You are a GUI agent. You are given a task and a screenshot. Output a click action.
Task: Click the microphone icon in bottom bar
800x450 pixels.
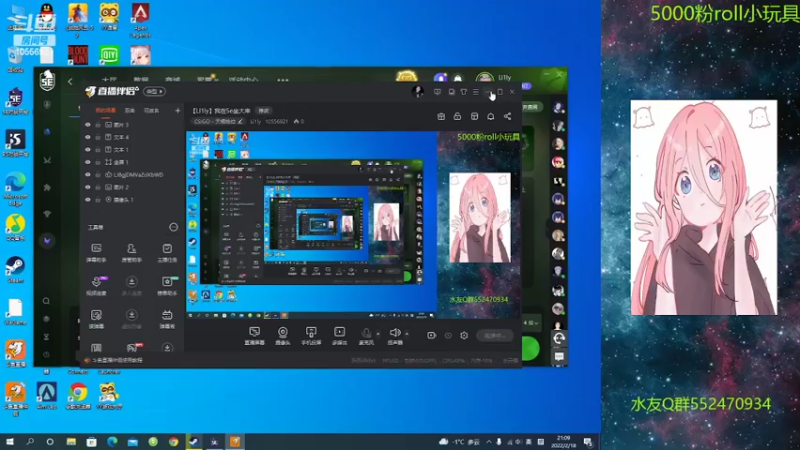click(366, 334)
